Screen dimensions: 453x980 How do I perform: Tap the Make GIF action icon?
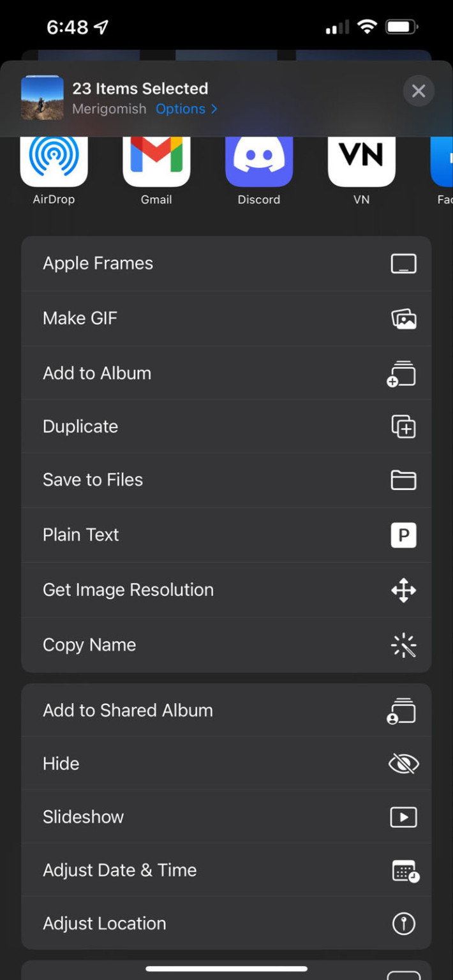[x=403, y=318]
